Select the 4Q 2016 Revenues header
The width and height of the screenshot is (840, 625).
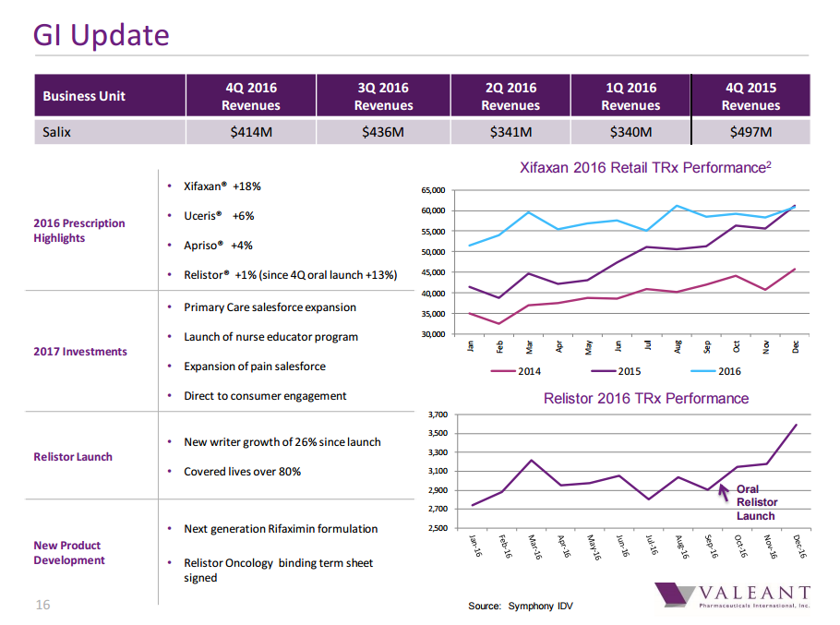[x=251, y=96]
